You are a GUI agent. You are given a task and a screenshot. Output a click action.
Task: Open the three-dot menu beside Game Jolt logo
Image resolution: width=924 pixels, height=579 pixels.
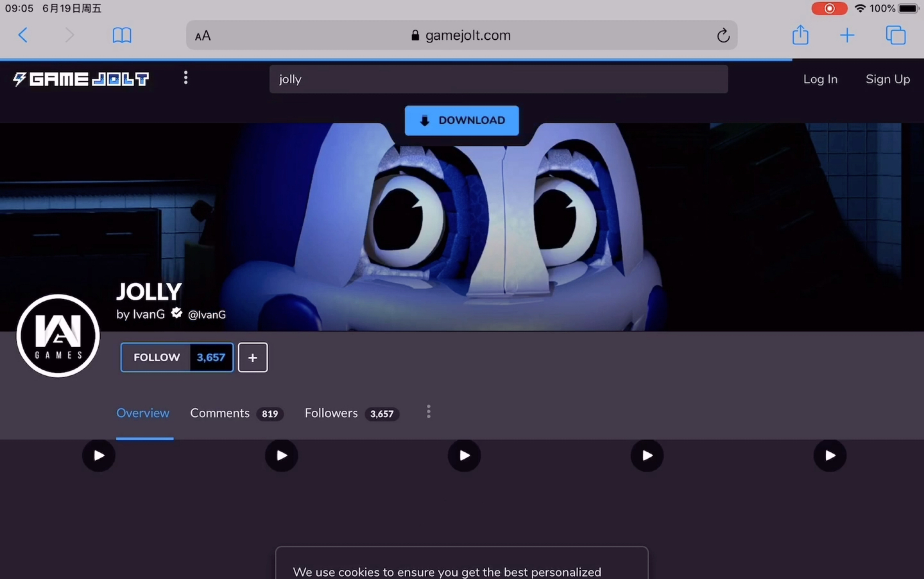point(186,77)
